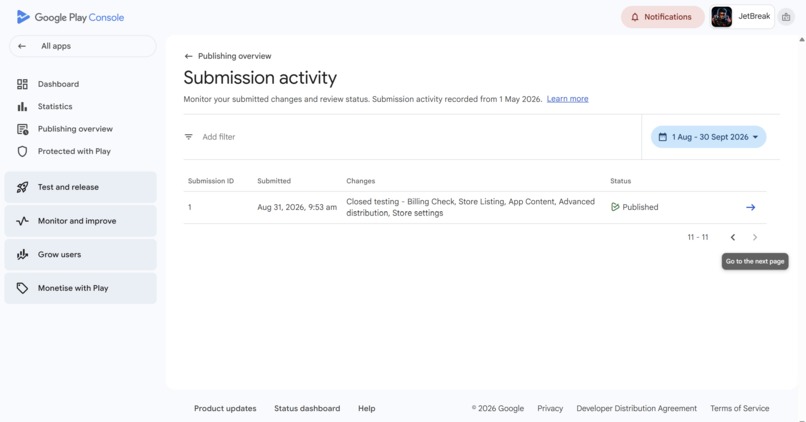This screenshot has height=422, width=806.
Task: Open the JetBreak account name
Action: click(x=754, y=16)
